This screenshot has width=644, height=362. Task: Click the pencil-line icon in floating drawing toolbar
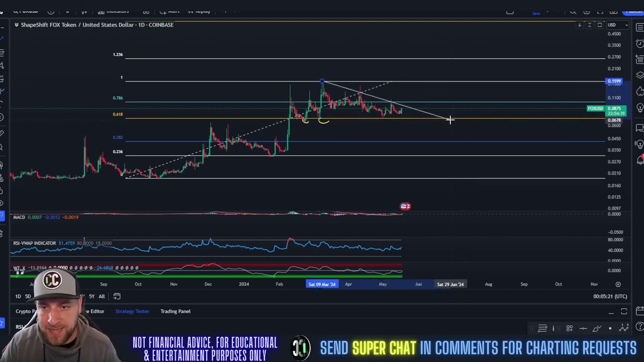(597, 328)
